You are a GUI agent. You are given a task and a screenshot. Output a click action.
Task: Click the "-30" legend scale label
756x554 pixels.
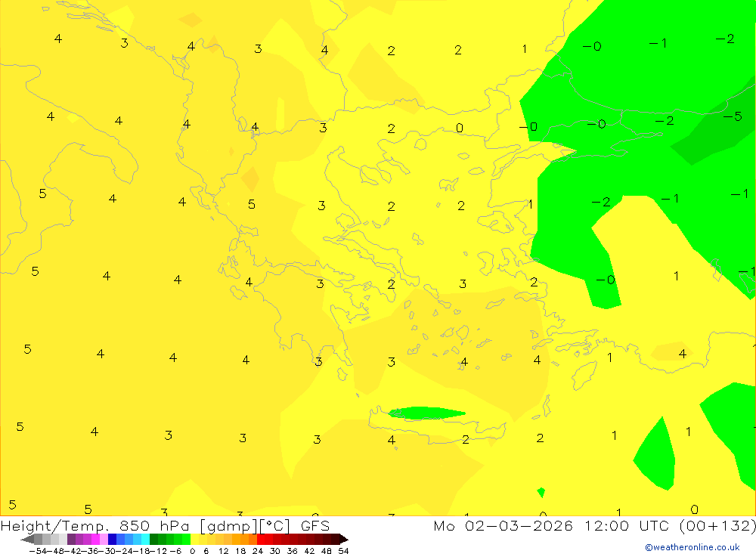point(108,551)
